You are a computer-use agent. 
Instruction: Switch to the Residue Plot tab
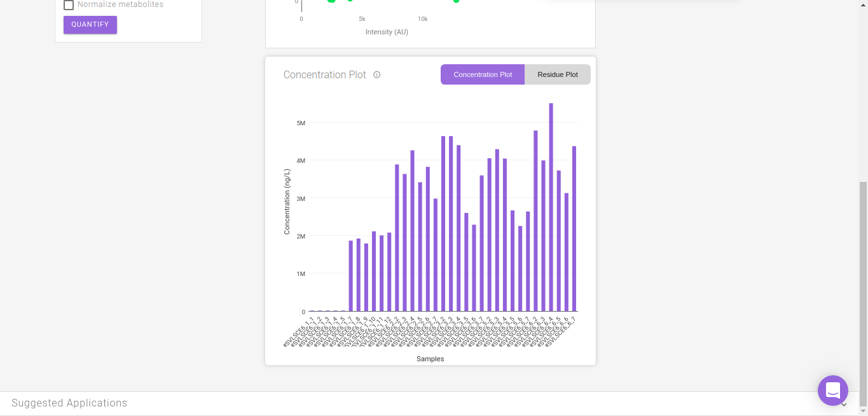pyautogui.click(x=558, y=74)
